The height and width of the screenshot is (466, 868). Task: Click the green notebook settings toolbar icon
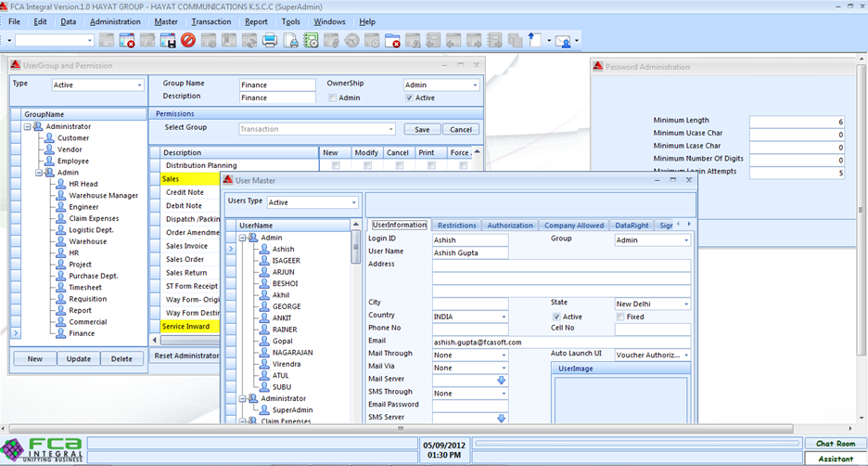(x=311, y=41)
